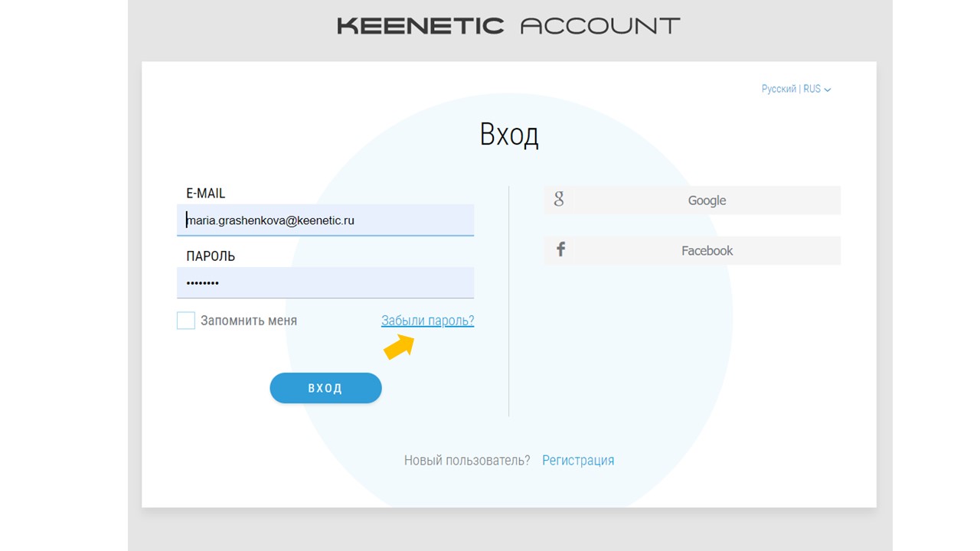Open the 'Забыли пароль?' link

[x=427, y=321]
